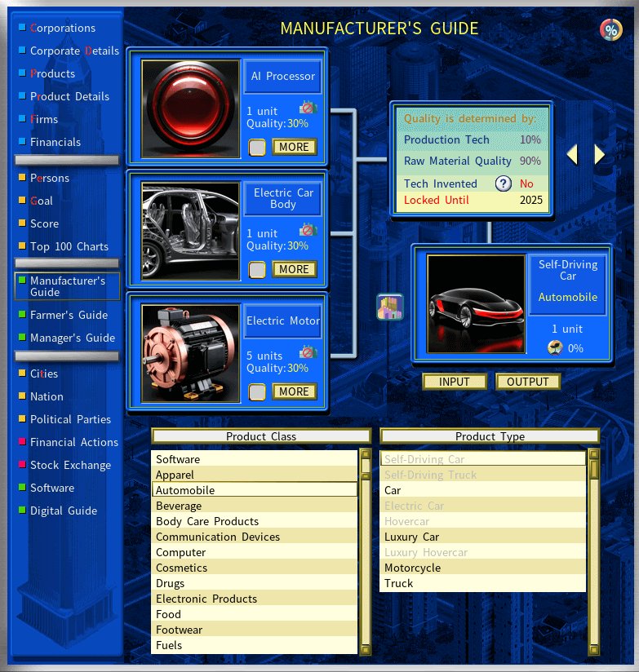639x672 pixels.
Task: Toggle checkbox under AI Processor
Action: (x=257, y=148)
